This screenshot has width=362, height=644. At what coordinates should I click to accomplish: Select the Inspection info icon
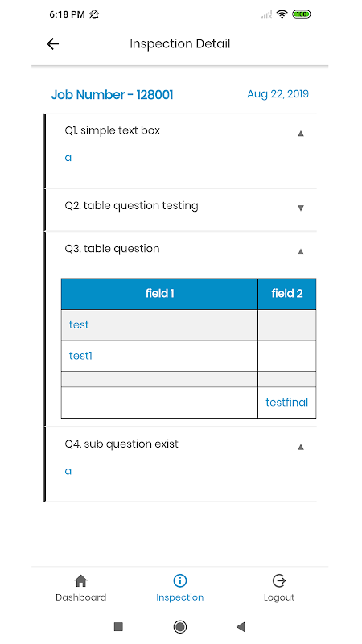coord(179,580)
